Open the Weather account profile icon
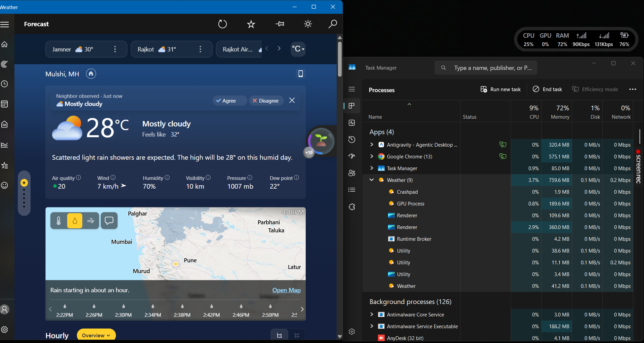Screen dimensions: 644x343 (5, 309)
